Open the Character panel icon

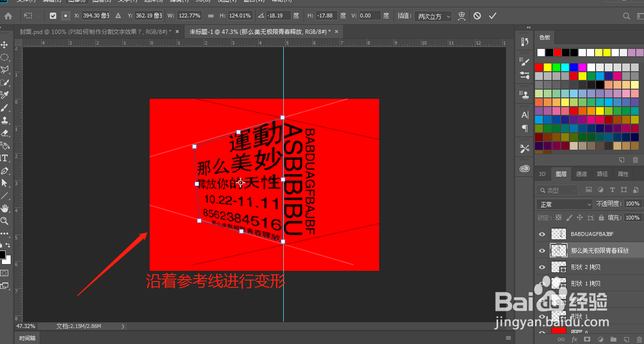pyautogui.click(x=524, y=115)
